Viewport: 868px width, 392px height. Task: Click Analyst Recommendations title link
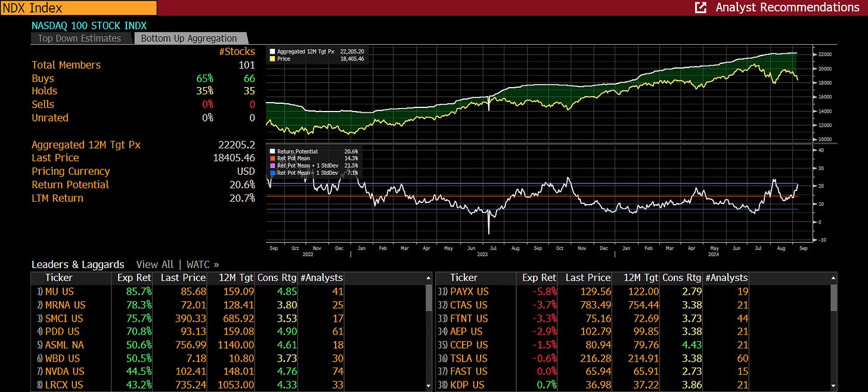click(x=787, y=7)
